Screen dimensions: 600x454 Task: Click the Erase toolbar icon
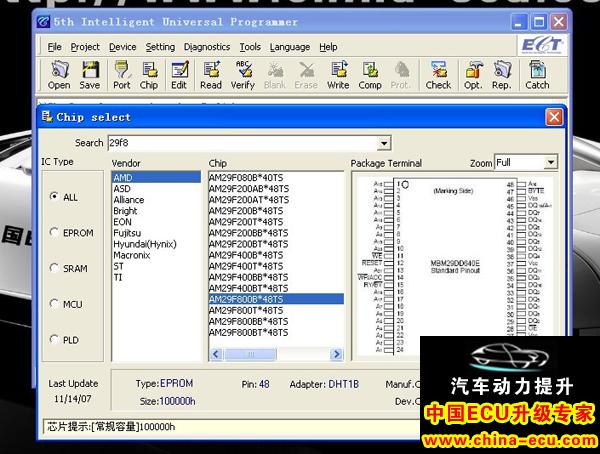coord(306,75)
